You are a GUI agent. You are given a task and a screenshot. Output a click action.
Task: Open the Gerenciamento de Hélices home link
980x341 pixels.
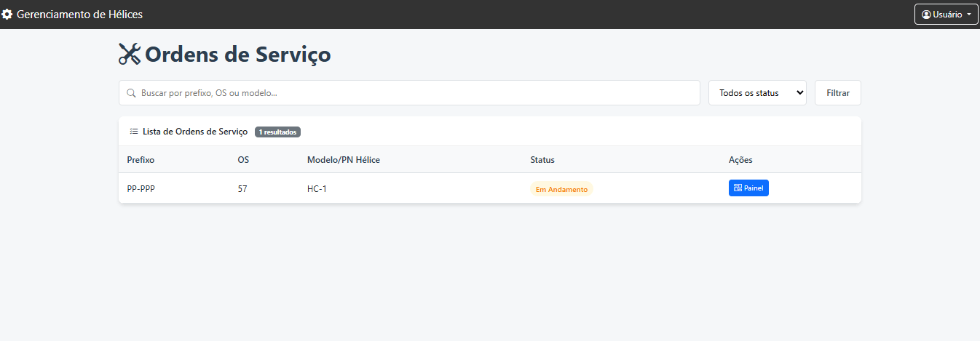[72, 14]
